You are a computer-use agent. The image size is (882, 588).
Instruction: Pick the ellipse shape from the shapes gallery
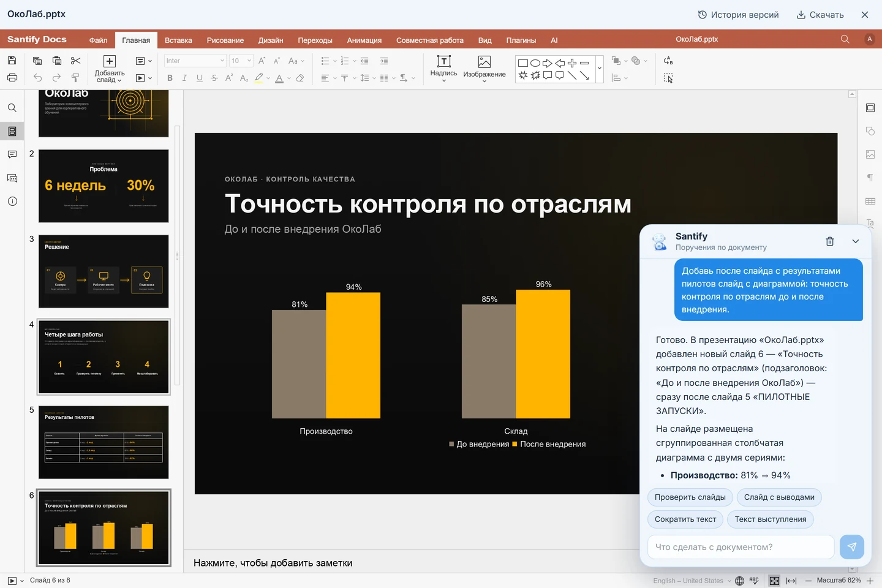[x=535, y=63]
